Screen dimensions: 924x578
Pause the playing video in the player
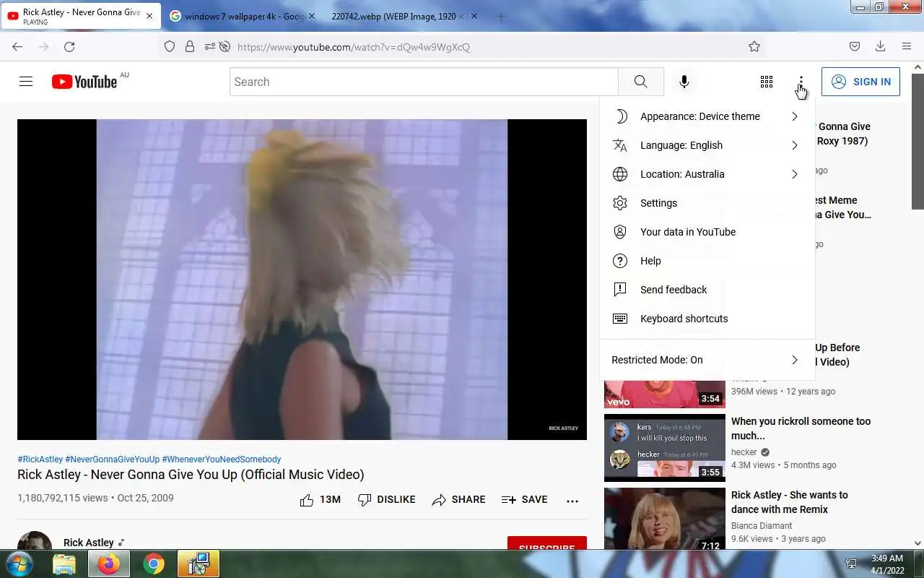click(x=302, y=280)
